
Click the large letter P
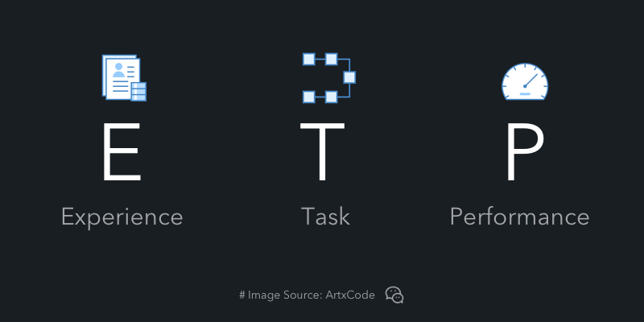(x=525, y=152)
